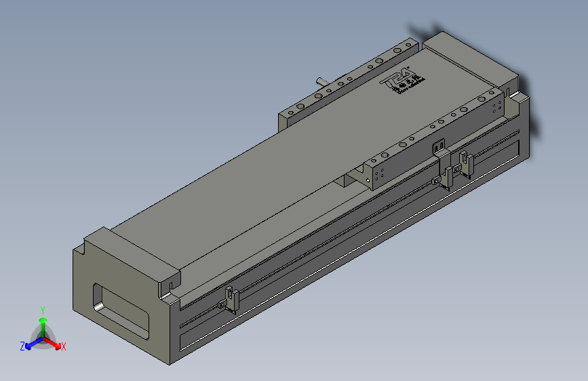Select the rounded rectangular opening on the end face
The image size is (588, 381).
[x=121, y=311]
